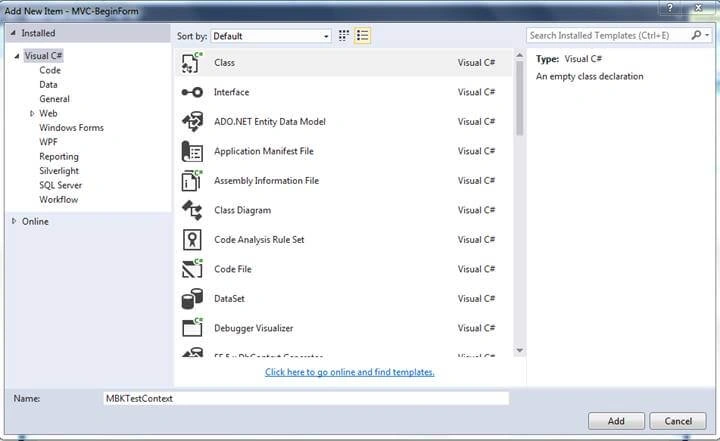Select Debugger Visualizer text

coord(253,328)
